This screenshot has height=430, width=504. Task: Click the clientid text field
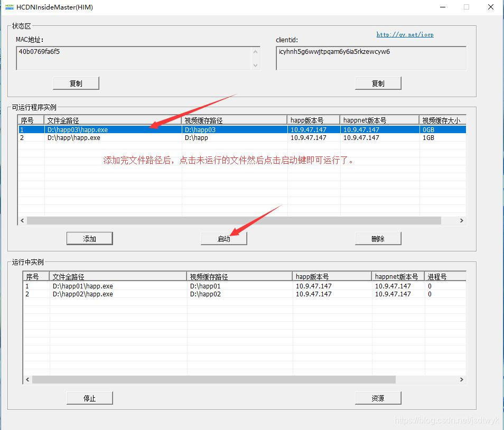pos(371,58)
